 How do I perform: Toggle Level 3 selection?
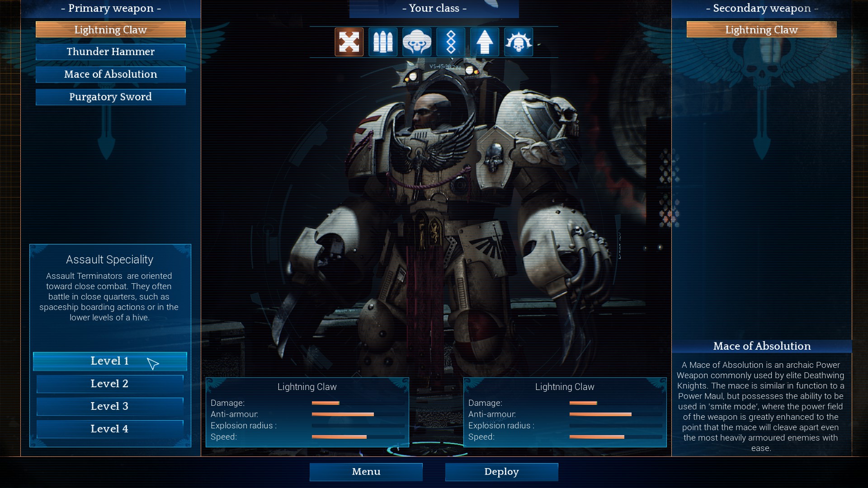click(x=110, y=406)
